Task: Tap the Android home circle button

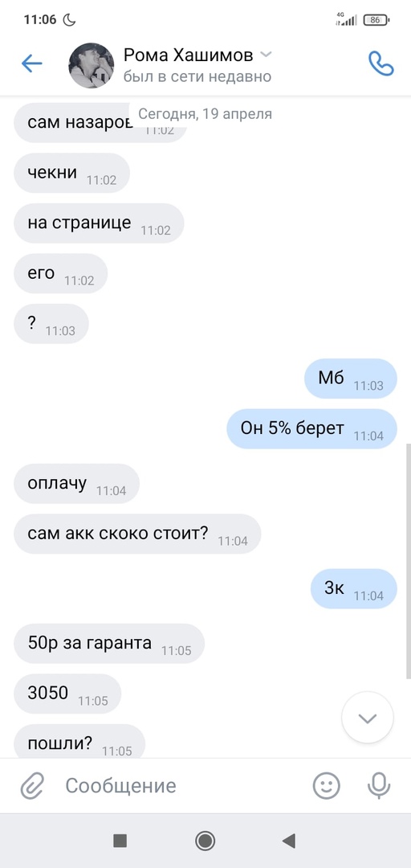Action: [x=205, y=841]
